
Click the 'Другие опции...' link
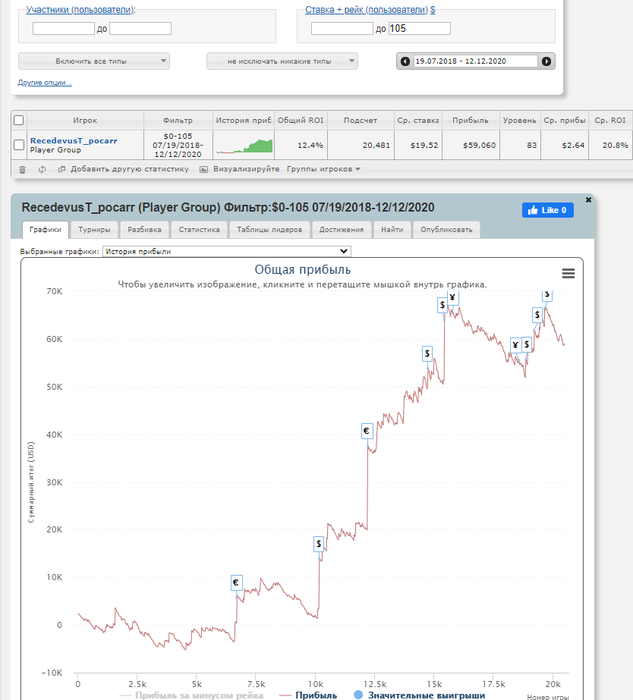click(x=45, y=83)
